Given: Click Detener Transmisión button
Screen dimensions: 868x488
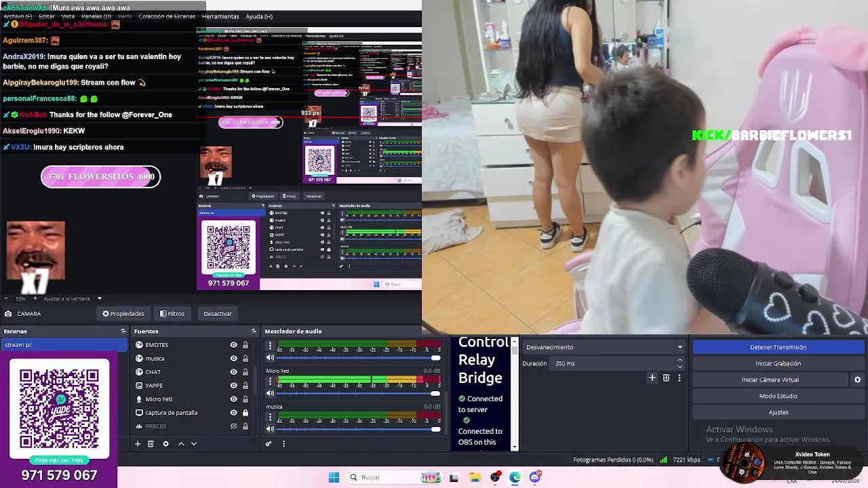Looking at the screenshot, I should [778, 347].
